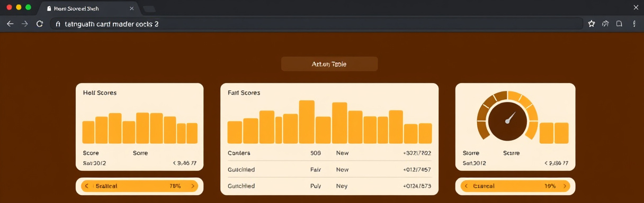This screenshot has width=644, height=203.
Task: Click the left chevron on the 78% slider
Action: click(x=87, y=186)
